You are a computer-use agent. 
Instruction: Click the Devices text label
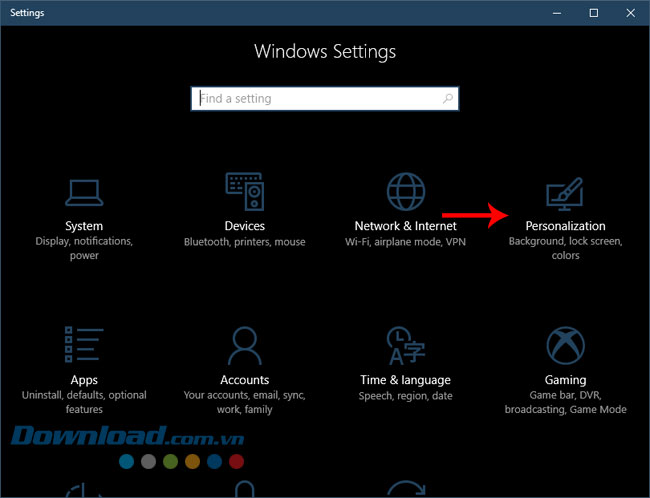(x=245, y=226)
